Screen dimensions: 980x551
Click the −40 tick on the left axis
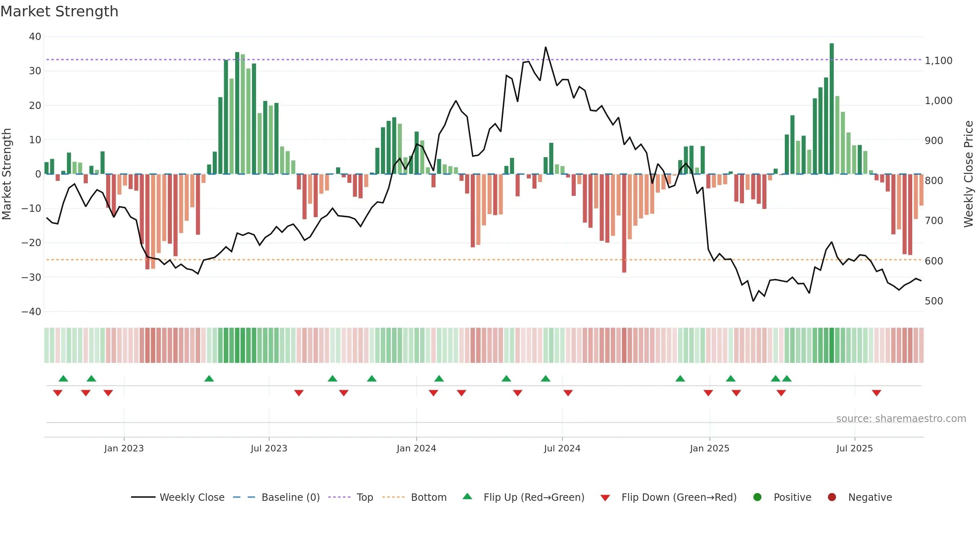(x=31, y=312)
